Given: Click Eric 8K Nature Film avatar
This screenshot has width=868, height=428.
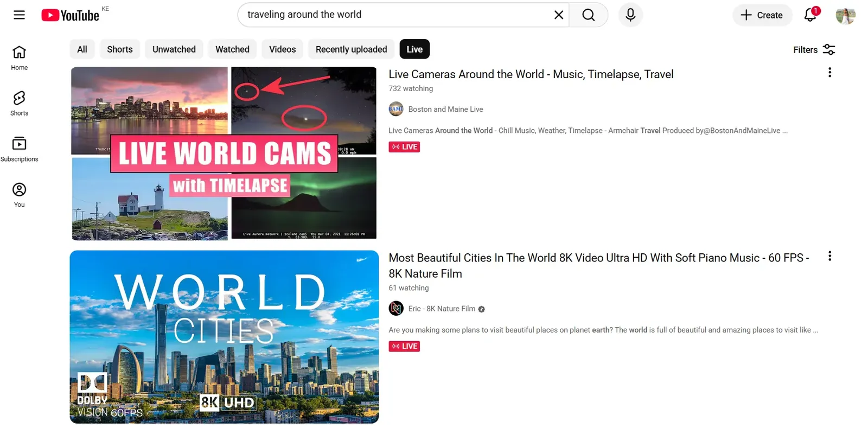Looking at the screenshot, I should [x=396, y=309].
